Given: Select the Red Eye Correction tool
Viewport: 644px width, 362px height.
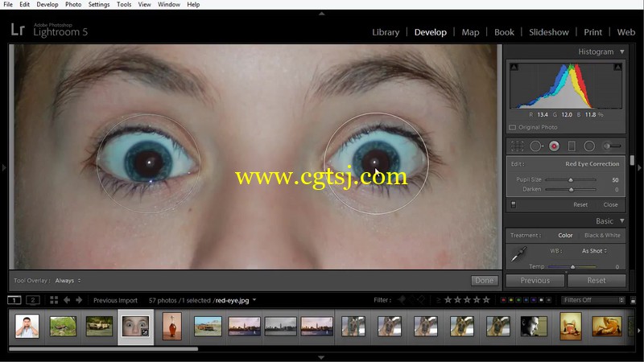Looking at the screenshot, I should (554, 146).
